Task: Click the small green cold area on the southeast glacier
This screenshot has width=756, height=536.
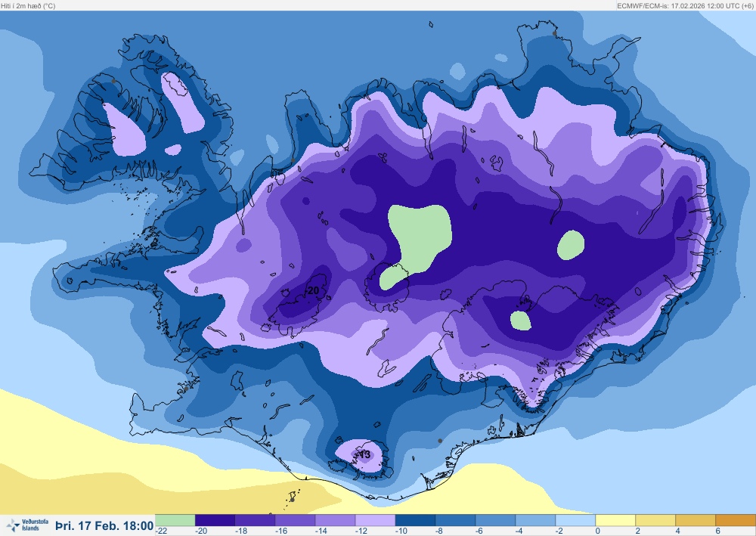Action: [x=521, y=321]
